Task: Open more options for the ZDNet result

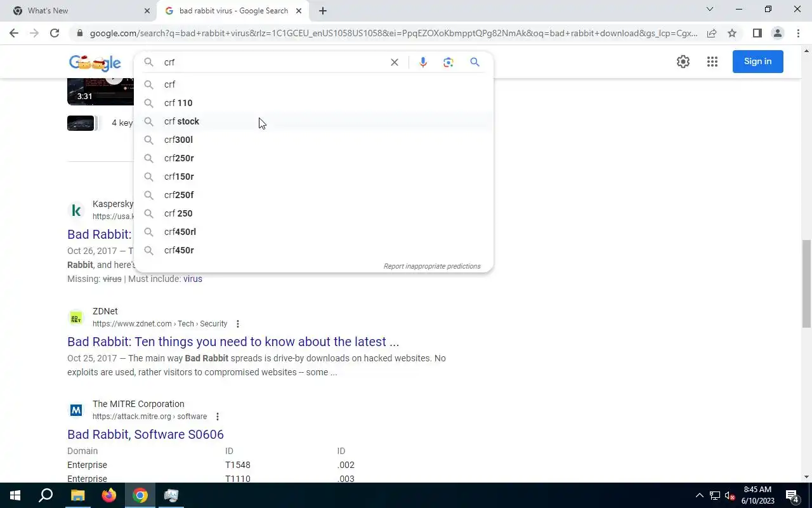Action: click(x=238, y=324)
